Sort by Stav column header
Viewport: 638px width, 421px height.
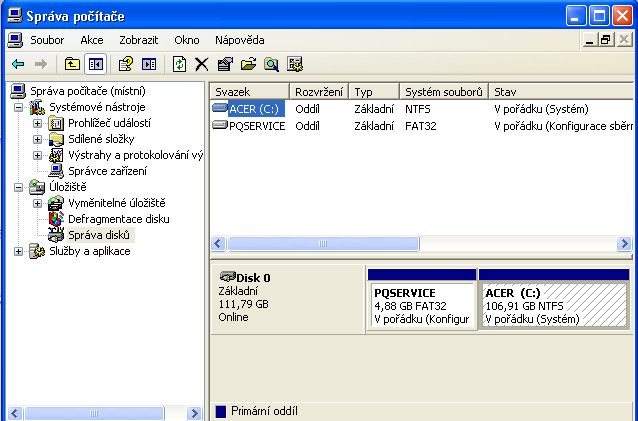[563, 92]
